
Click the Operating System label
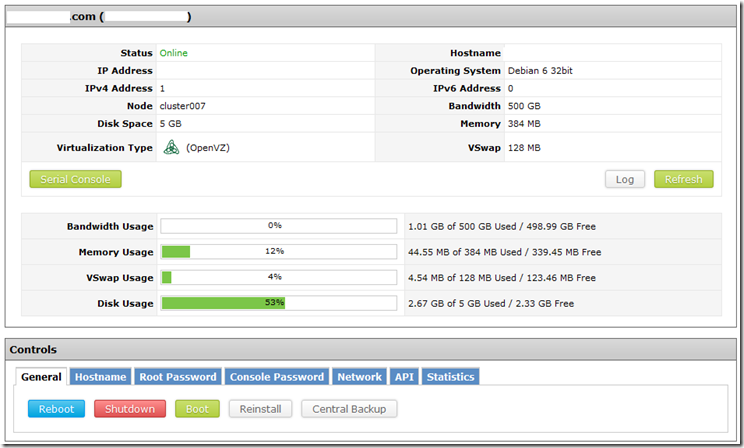click(456, 71)
